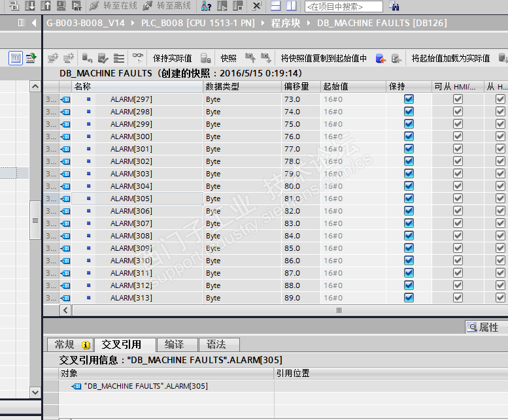This screenshot has width=508, height=420.
Task: Split editor space horizontally
Action: tap(275, 5)
